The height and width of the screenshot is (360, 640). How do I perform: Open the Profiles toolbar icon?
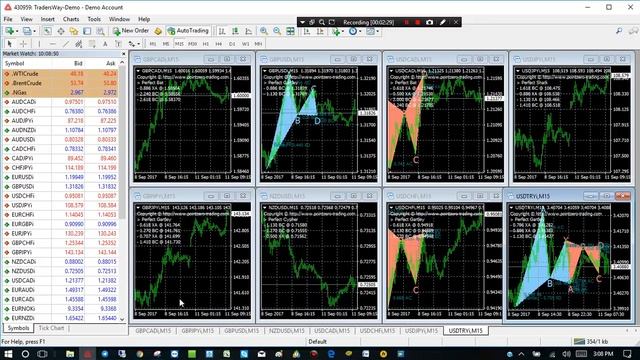coord(27,31)
